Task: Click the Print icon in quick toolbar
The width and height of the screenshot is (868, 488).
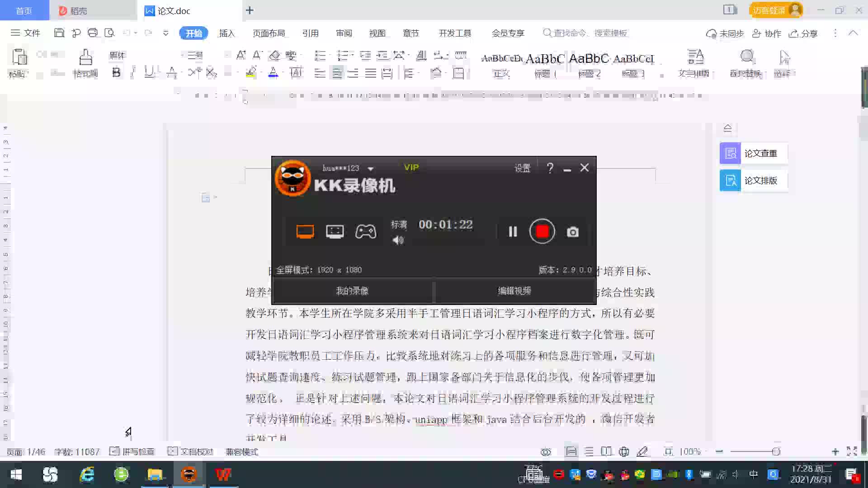Action: [x=93, y=33]
